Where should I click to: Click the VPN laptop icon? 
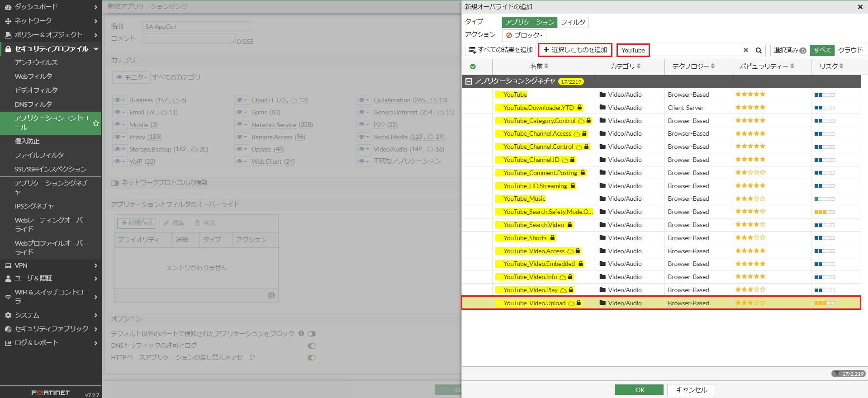[x=8, y=265]
